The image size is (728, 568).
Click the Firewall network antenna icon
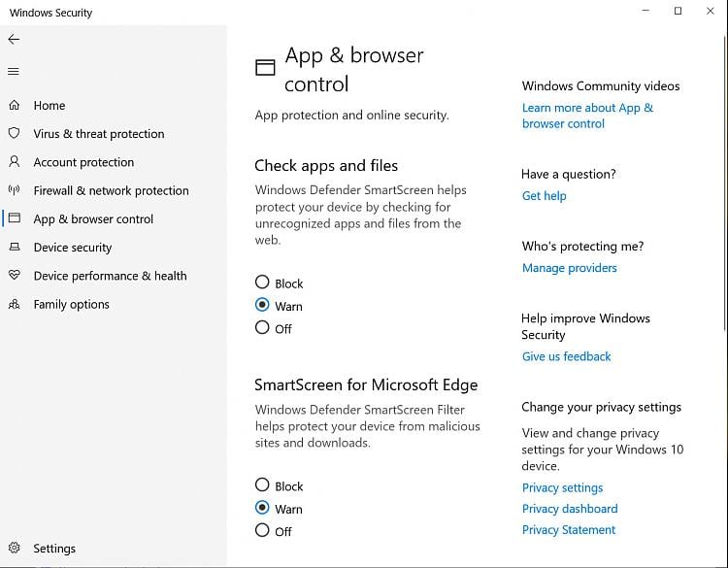pyautogui.click(x=15, y=190)
